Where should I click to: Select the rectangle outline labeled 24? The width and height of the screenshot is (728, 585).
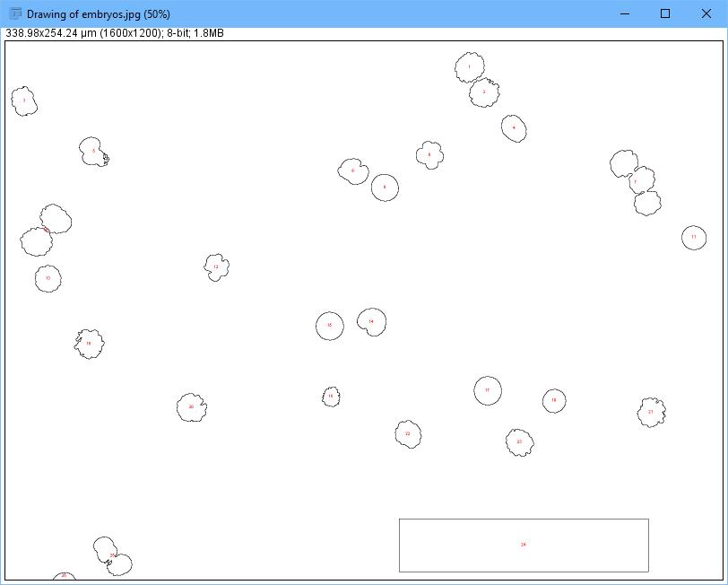click(524, 546)
